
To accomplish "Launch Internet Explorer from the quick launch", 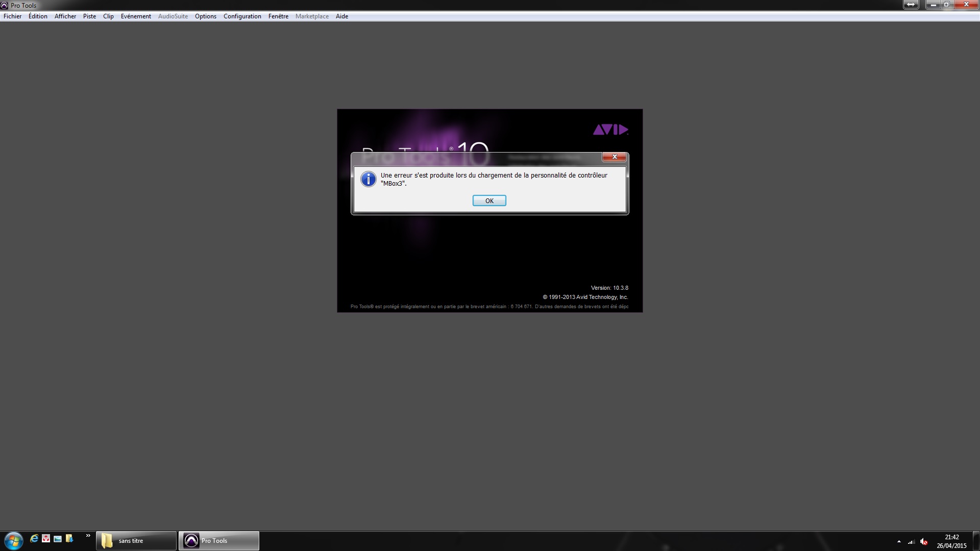I will tap(34, 538).
